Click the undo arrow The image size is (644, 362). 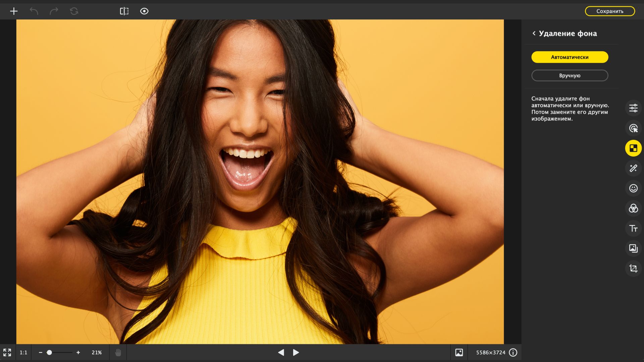(34, 11)
